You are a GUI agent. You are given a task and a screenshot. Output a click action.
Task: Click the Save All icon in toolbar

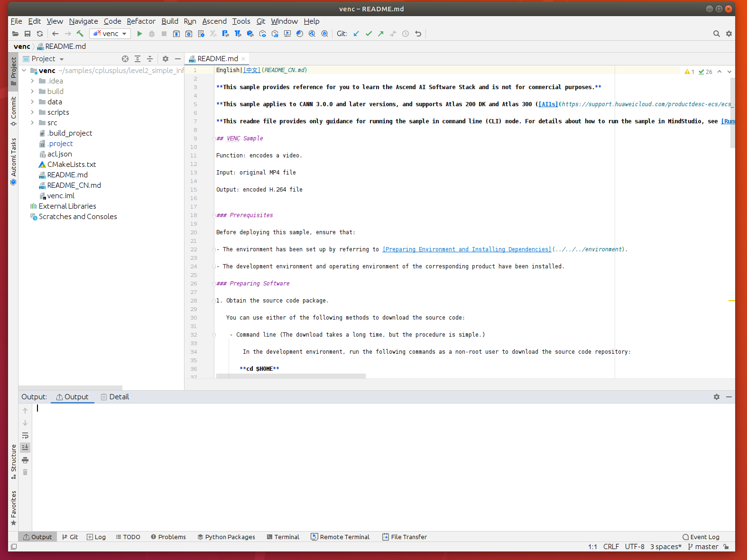point(28,34)
